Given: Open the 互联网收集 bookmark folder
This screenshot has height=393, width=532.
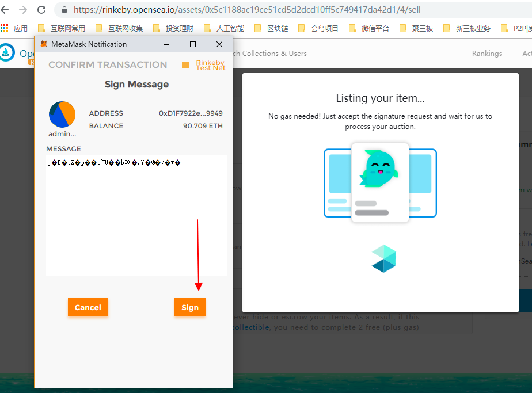Looking at the screenshot, I should [119, 29].
